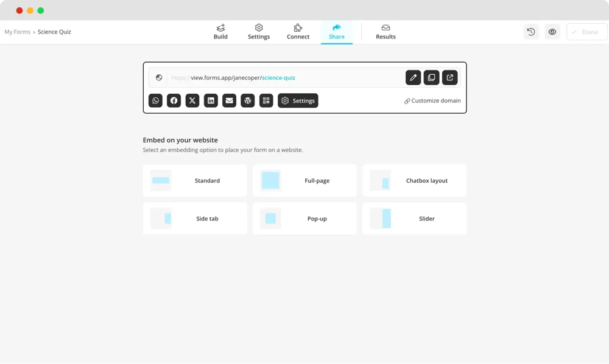This screenshot has width=609, height=364.
Task: Click the form URL input field
Action: tap(274, 77)
